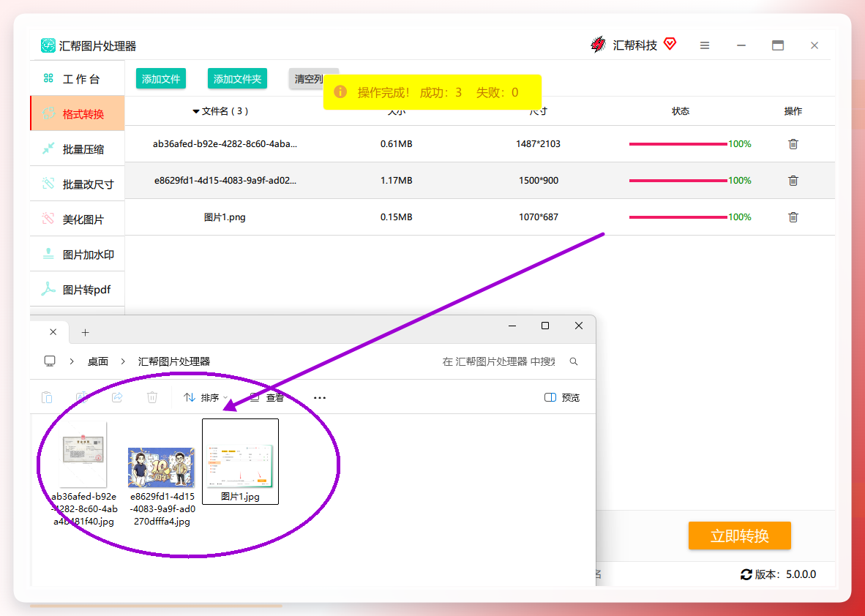Switch to 批量压缩 sidebar tab
865x616 pixels.
(x=78, y=149)
